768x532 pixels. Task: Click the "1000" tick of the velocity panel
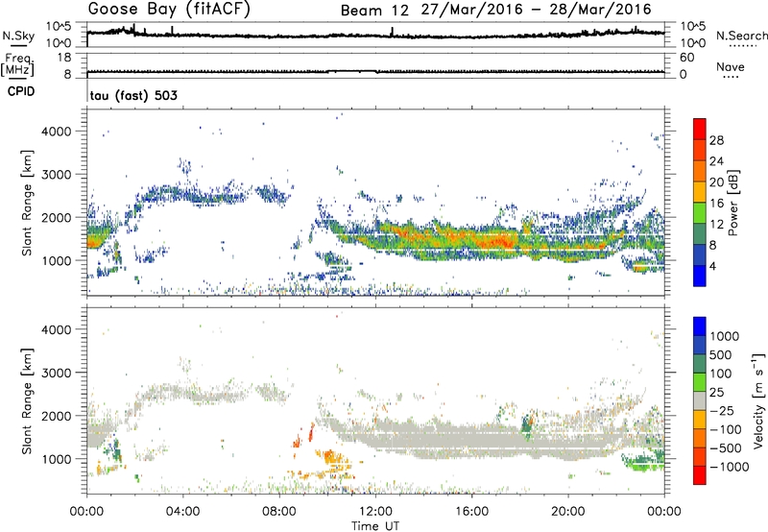click(x=56, y=459)
